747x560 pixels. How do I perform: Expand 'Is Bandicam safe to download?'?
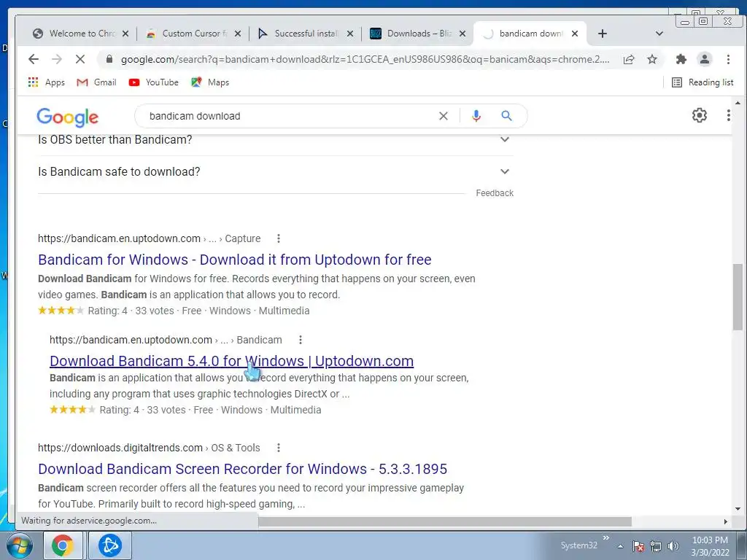[x=275, y=171]
